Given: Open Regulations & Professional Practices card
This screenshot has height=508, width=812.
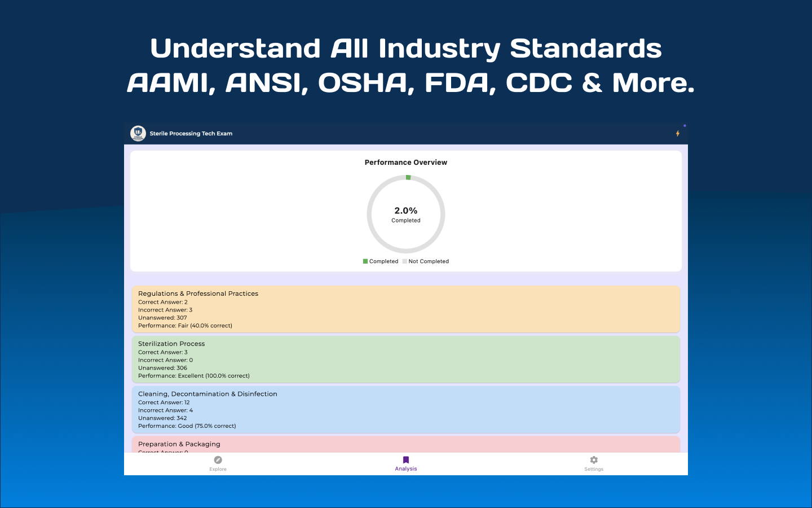Looking at the screenshot, I should coord(406,309).
